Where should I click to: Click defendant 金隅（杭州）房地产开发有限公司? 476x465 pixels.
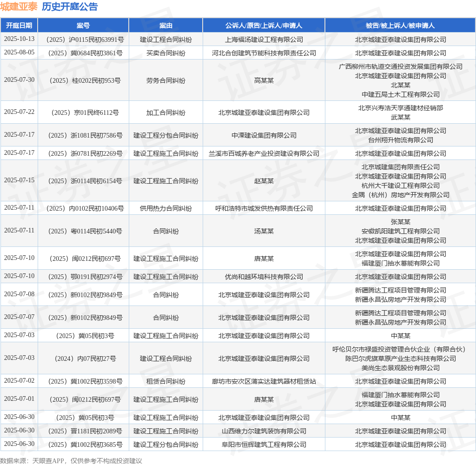point(400,195)
